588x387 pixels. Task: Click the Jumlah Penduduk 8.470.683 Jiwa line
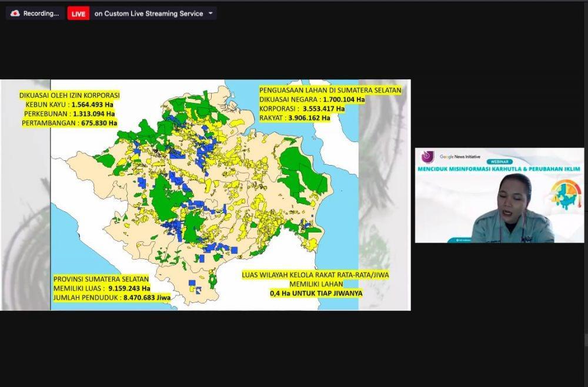coord(112,298)
